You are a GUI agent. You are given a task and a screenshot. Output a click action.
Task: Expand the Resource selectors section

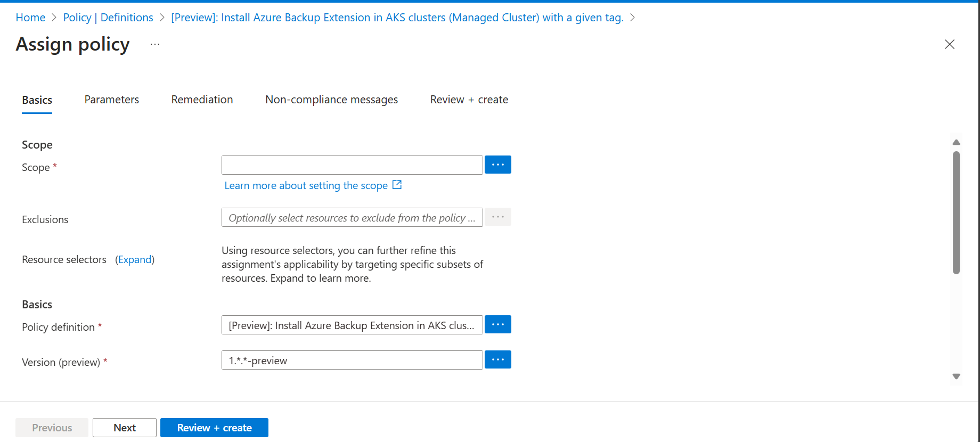(135, 259)
